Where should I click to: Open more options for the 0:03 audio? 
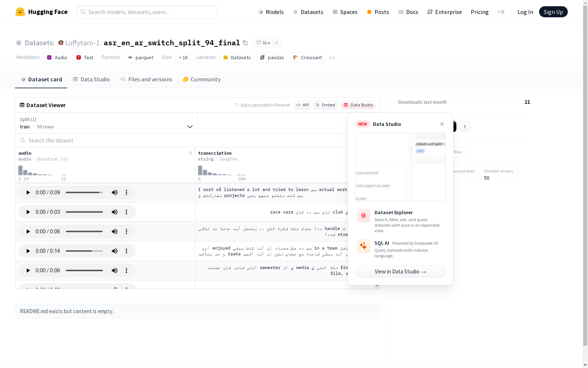click(x=126, y=212)
